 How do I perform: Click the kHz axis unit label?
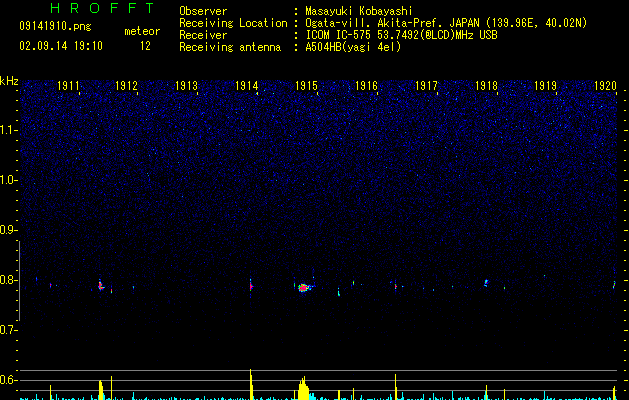[9, 81]
